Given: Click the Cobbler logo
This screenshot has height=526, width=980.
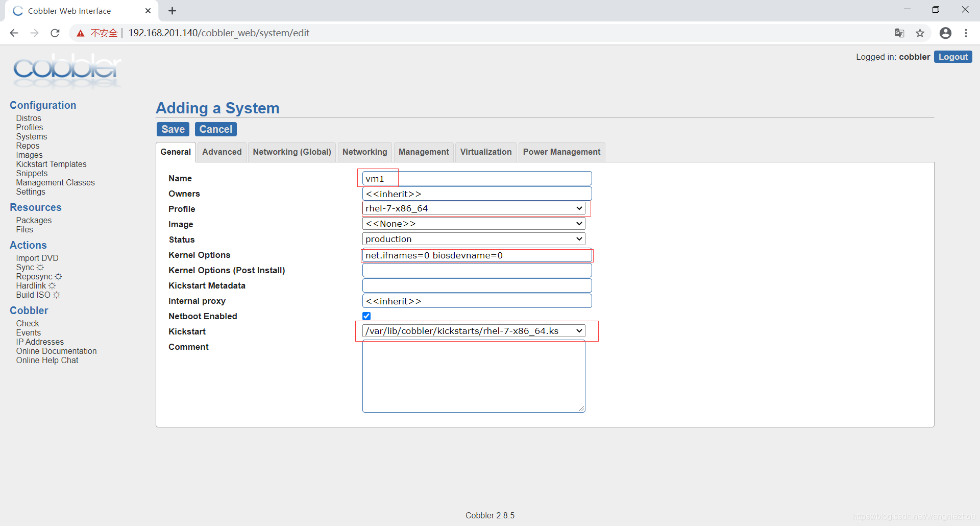Looking at the screenshot, I should [x=67, y=70].
